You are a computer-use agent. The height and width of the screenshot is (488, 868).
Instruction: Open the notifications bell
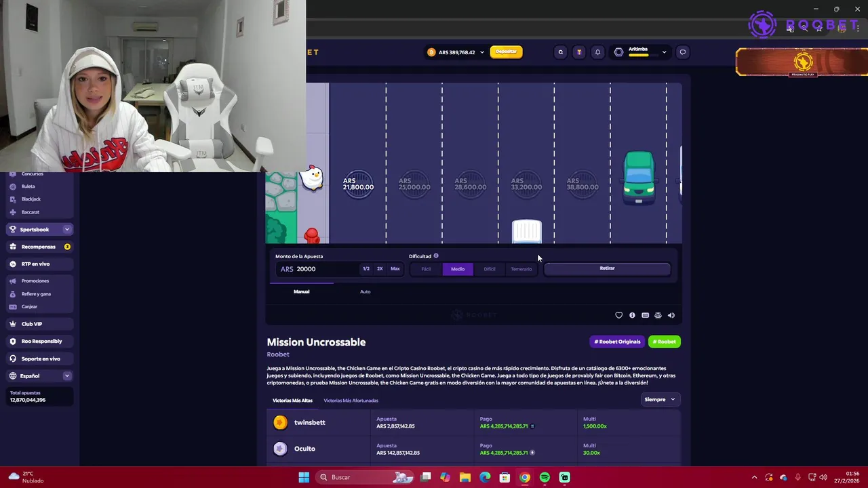597,52
